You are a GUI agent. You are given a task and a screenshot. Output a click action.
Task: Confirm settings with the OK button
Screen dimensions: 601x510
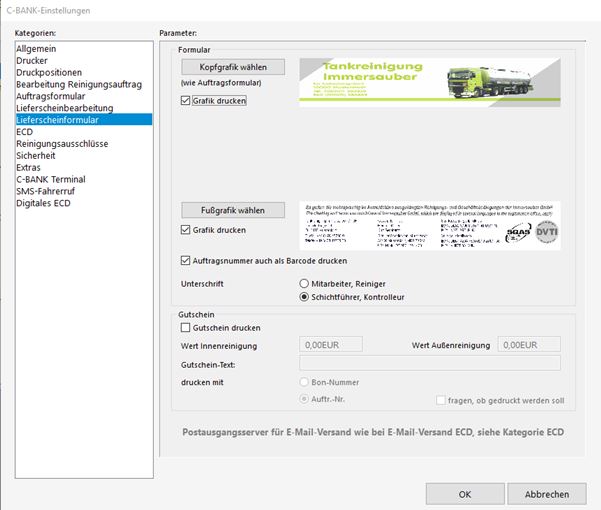click(465, 494)
